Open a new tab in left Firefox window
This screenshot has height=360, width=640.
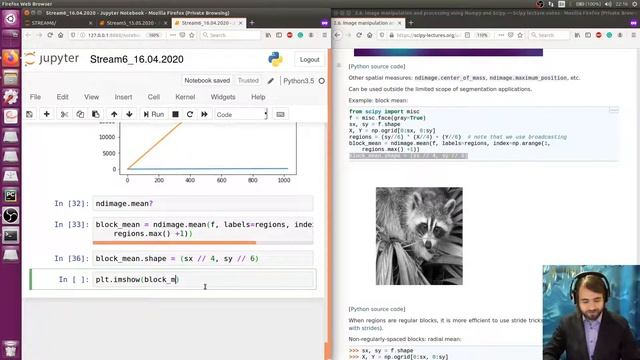(x=252, y=23)
